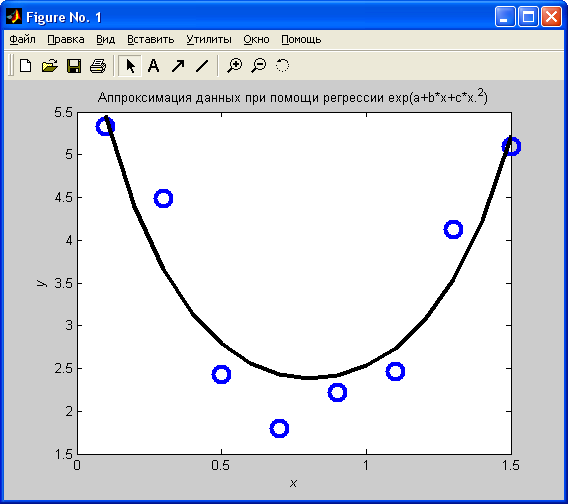Click the data point at x=1.3
This screenshot has height=504, width=568.
(453, 229)
